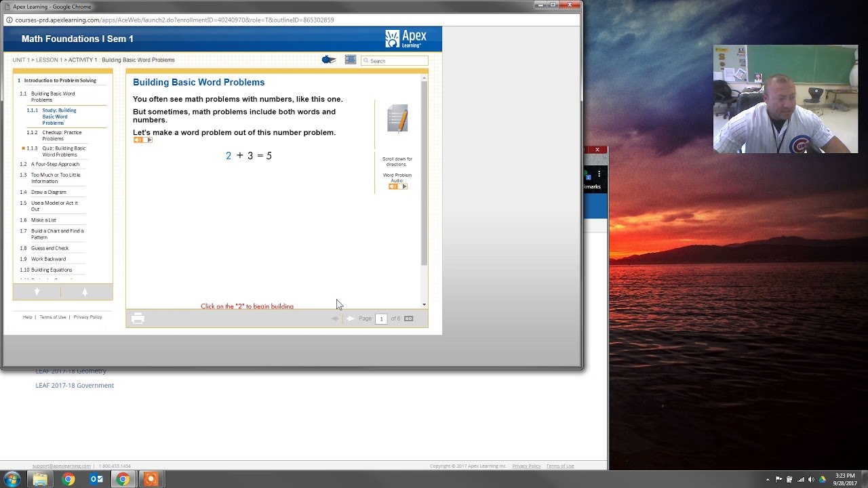Image resolution: width=868 pixels, height=488 pixels.
Task: Click the Go button beside page count
Action: [408, 319]
